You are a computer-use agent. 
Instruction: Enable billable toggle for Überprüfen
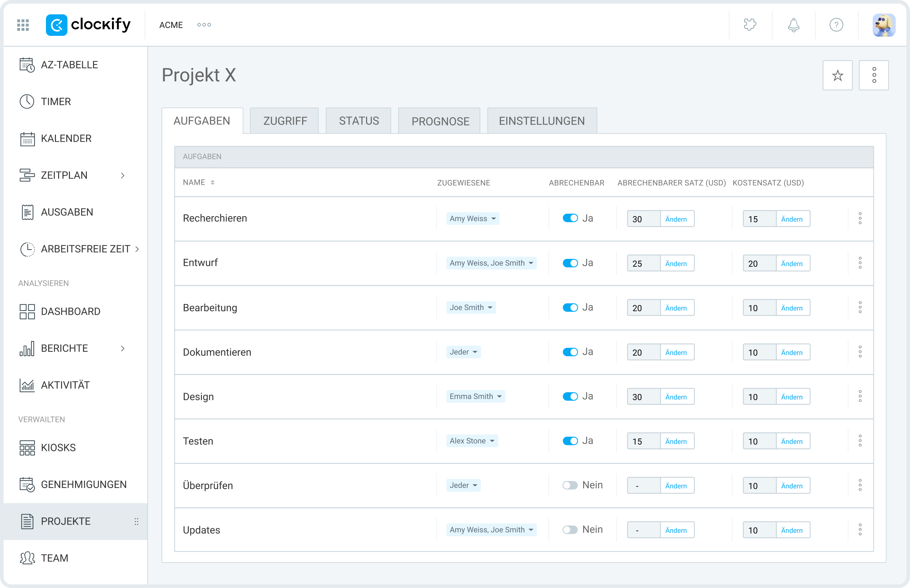tap(571, 485)
